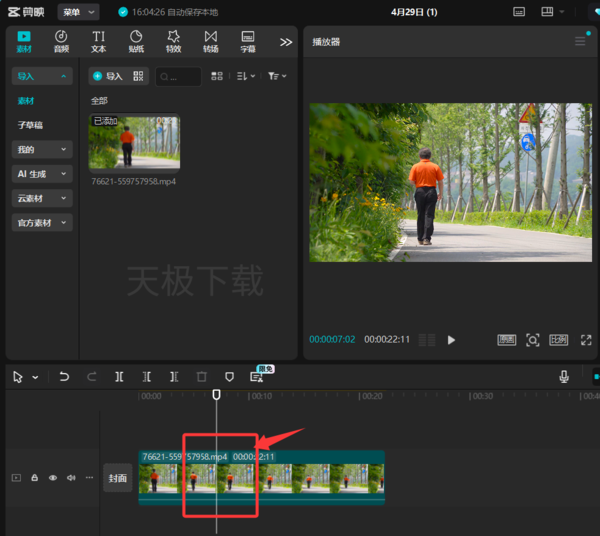Select the 76621-559757958.mp4 media thumbnail
Viewport: 600px width, 536px height.
pyautogui.click(x=134, y=142)
